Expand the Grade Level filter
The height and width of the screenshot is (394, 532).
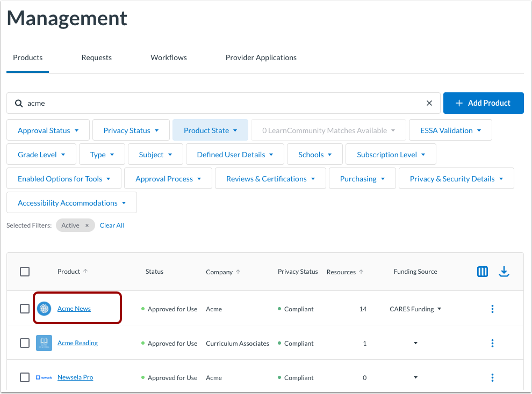[41, 154]
